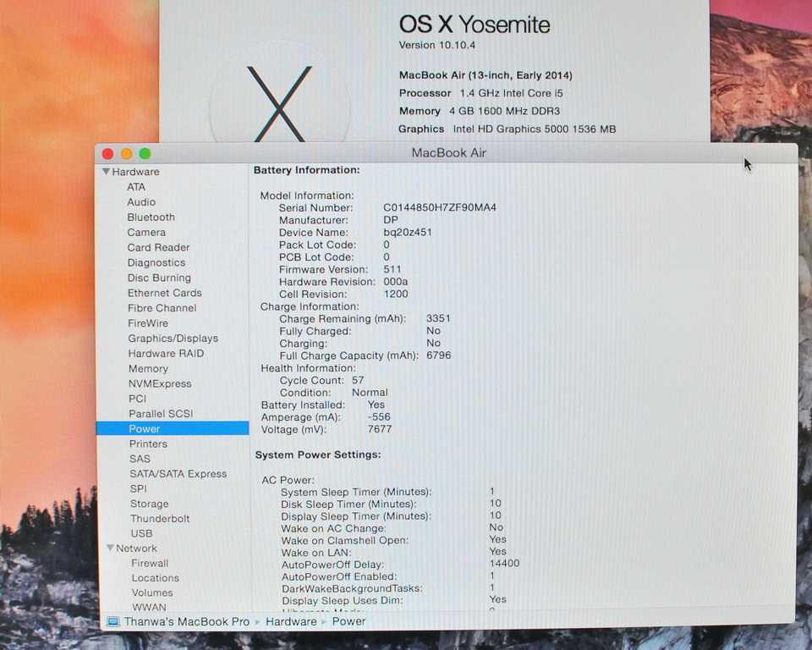Open the PCI entry
812x650 pixels.
tap(137, 399)
